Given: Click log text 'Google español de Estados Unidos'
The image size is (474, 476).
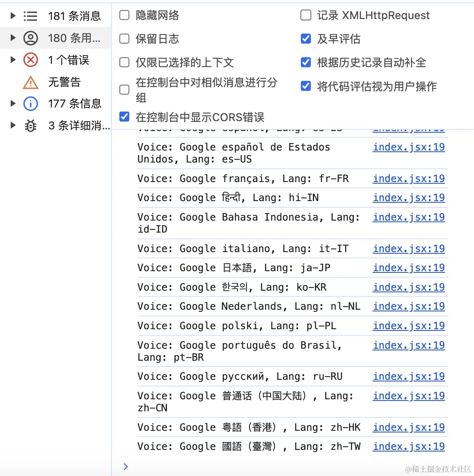Looking at the screenshot, I should coord(234,153).
